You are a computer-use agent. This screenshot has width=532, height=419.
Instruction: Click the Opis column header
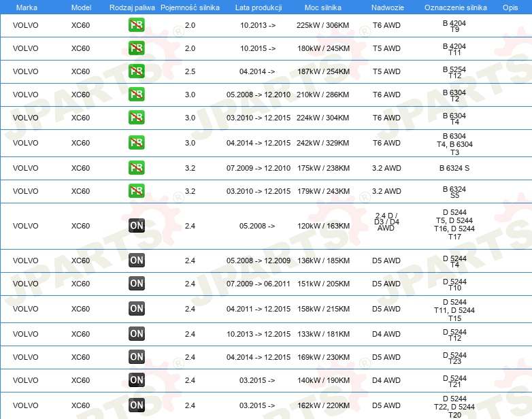click(510, 7)
